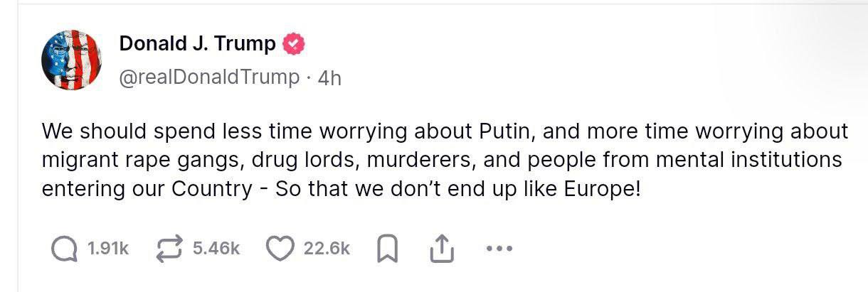Click the 1.91k replies count
The image size is (868, 292).
click(x=107, y=249)
